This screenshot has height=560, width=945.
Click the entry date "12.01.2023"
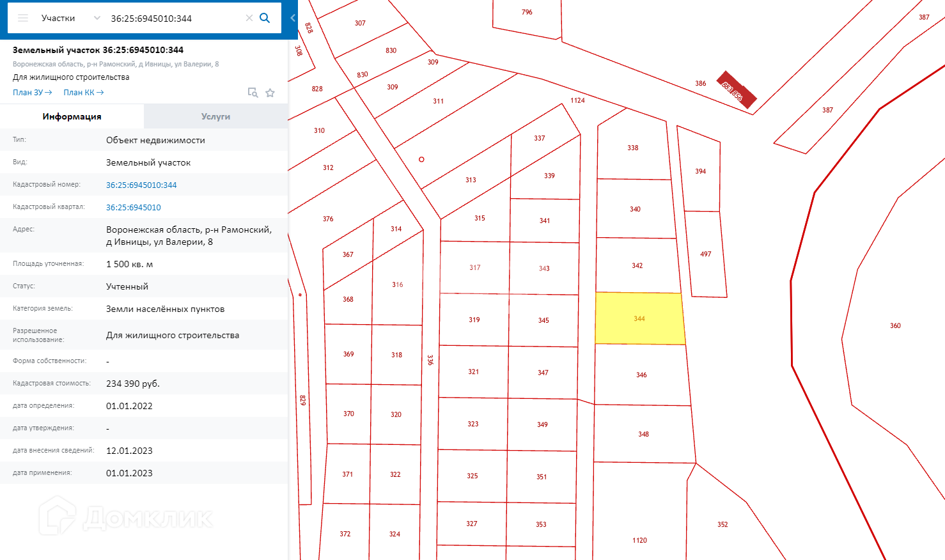pos(129,451)
